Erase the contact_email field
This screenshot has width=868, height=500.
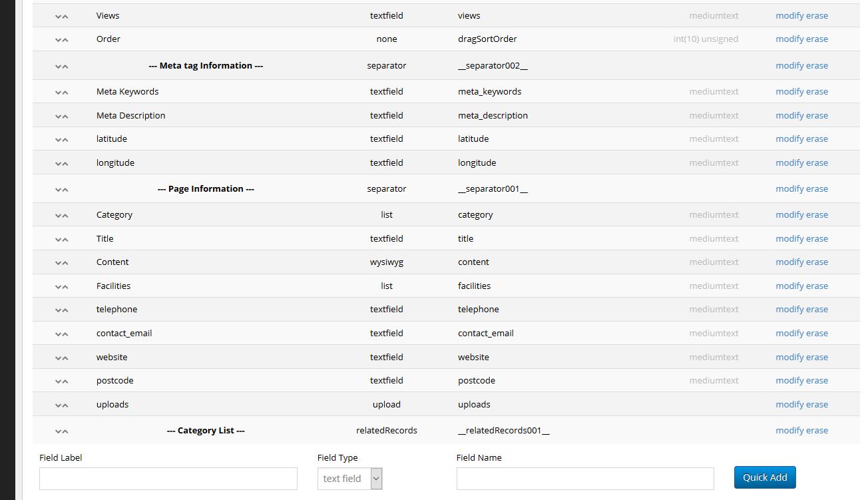point(817,333)
